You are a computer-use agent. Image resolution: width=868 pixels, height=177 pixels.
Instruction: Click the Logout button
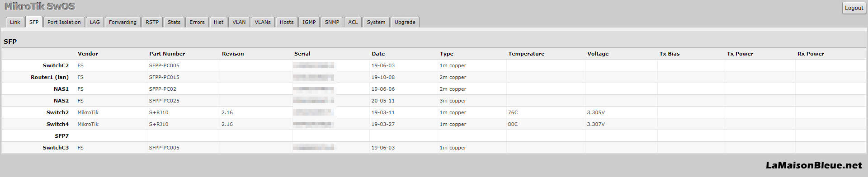tap(854, 8)
